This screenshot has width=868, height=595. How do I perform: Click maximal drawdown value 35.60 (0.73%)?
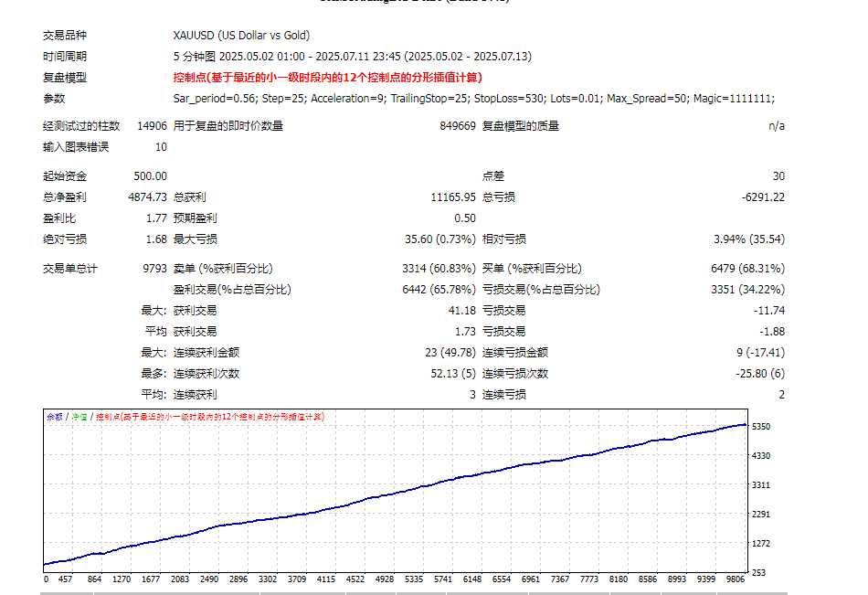click(x=440, y=239)
